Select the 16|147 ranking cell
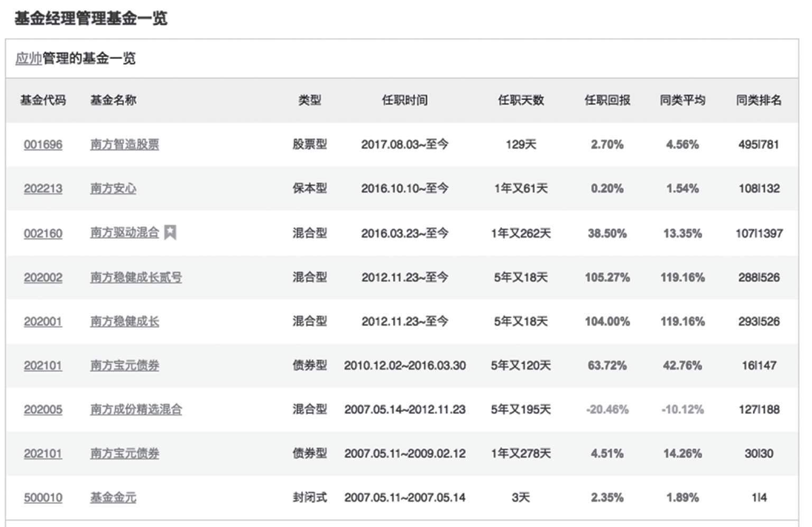The image size is (812, 527). 759,365
